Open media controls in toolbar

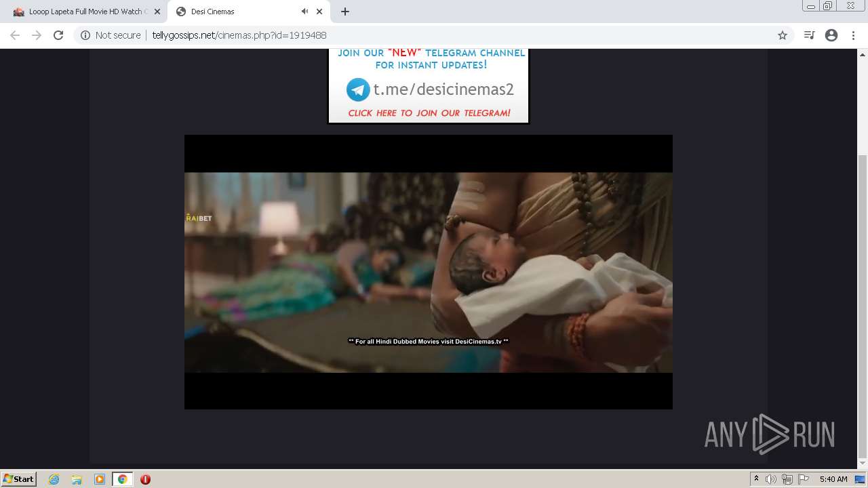[809, 35]
